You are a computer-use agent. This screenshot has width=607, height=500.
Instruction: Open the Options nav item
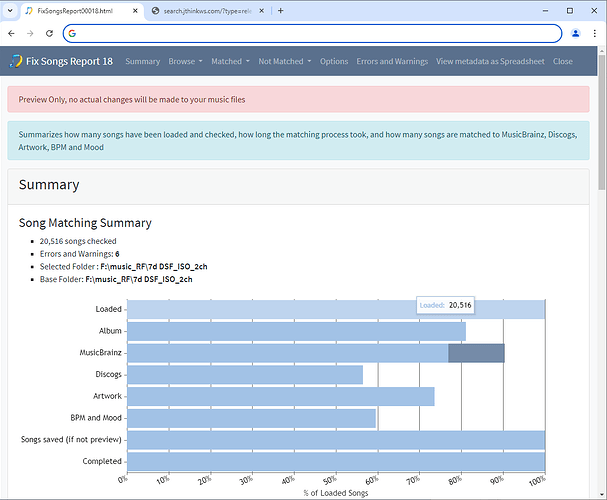pos(334,62)
